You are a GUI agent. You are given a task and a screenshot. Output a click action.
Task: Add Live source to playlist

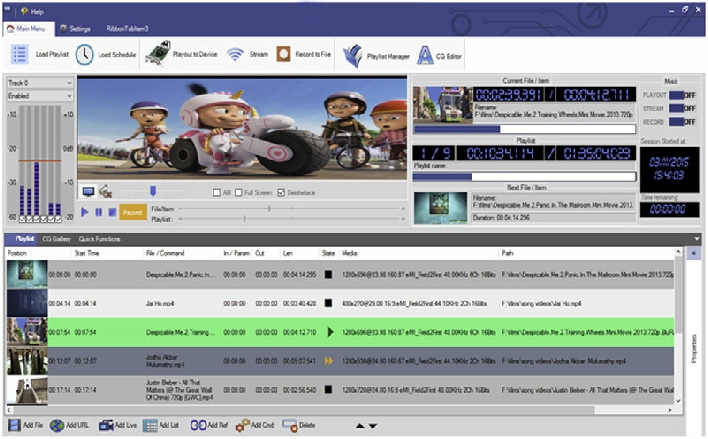point(118,425)
